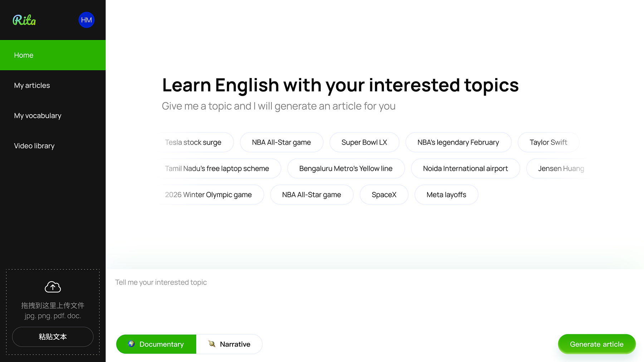Select the Taylor Swift topic chip
The image size is (644, 362).
(x=548, y=142)
